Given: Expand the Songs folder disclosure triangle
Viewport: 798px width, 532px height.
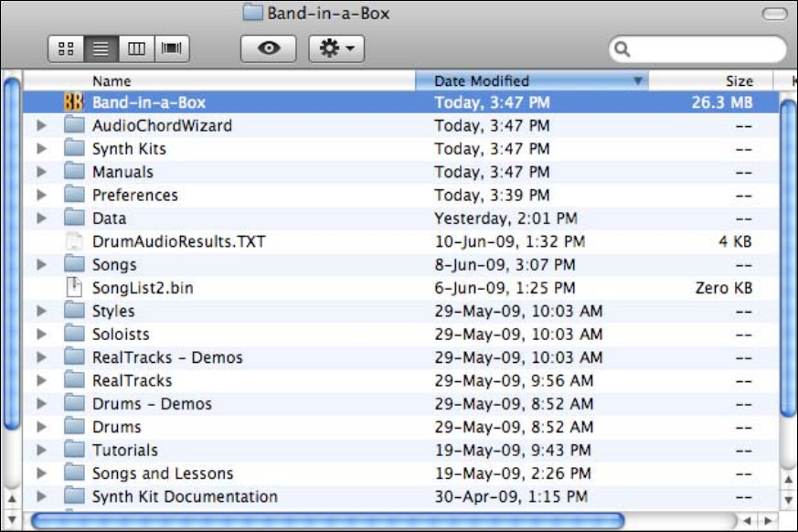Looking at the screenshot, I should pos(41,265).
